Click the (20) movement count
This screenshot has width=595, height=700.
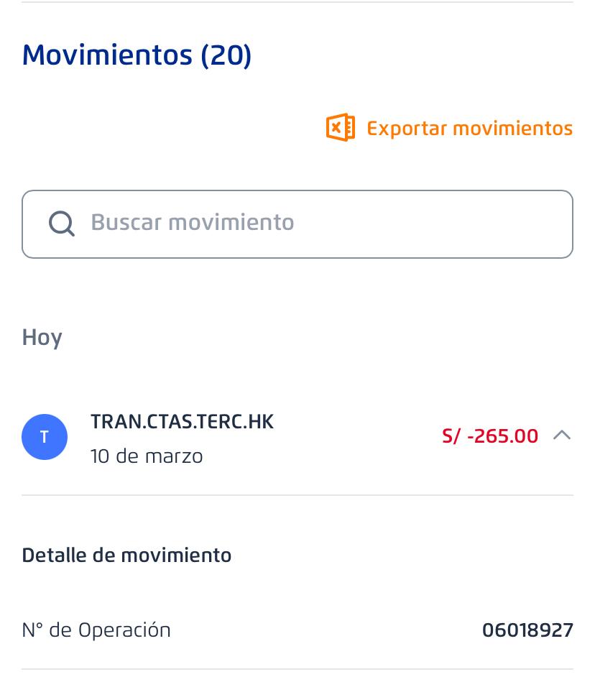click(226, 55)
